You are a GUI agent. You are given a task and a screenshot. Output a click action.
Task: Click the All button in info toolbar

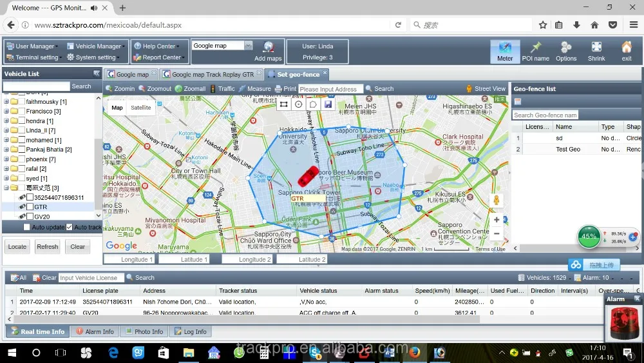click(x=19, y=277)
